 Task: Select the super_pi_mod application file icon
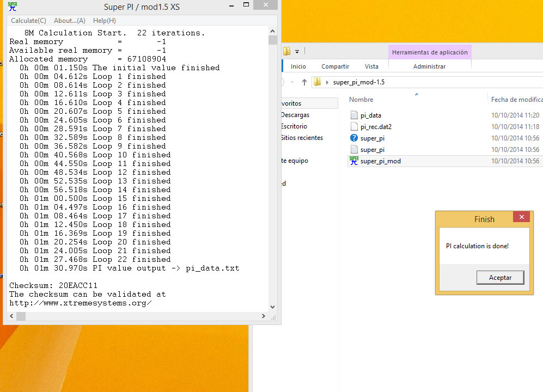[x=354, y=161]
